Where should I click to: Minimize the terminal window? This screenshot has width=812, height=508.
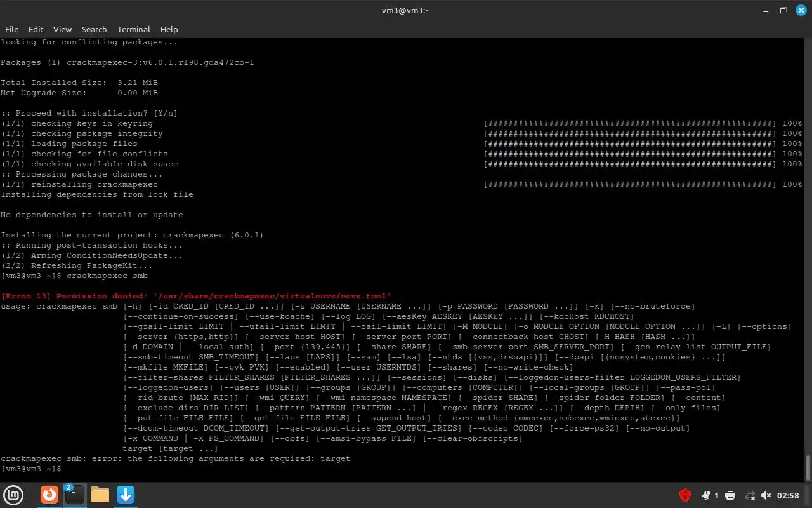pos(766,10)
